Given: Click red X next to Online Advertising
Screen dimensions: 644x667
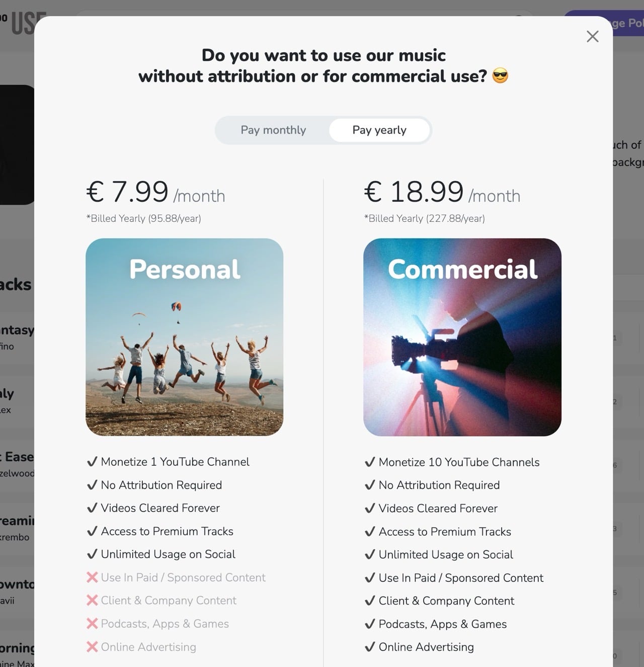Looking at the screenshot, I should [x=92, y=647].
